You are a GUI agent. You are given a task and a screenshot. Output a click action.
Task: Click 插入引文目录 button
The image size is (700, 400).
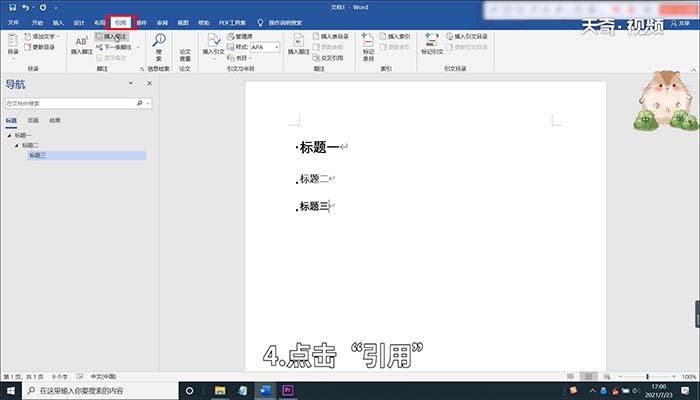tap(467, 36)
